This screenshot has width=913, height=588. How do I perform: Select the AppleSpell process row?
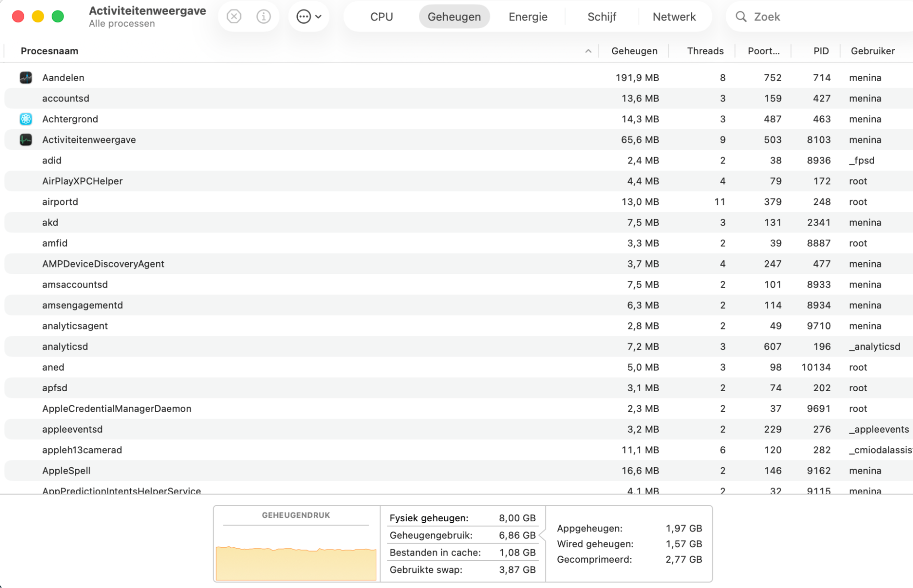(459, 471)
